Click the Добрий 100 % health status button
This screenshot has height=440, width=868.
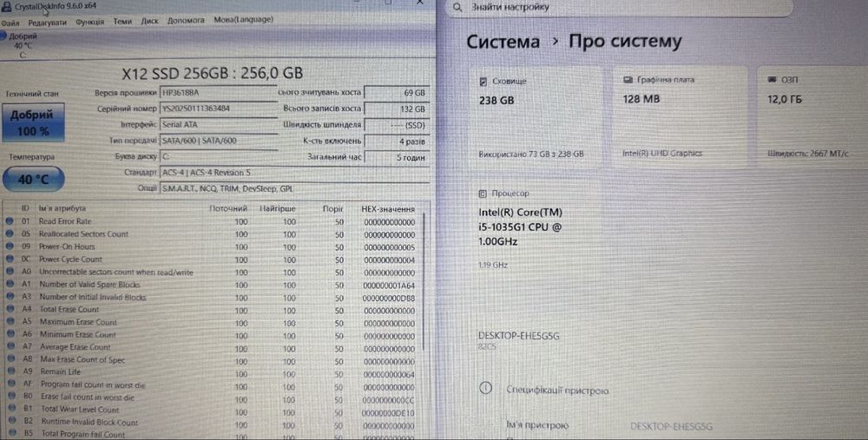(33, 122)
